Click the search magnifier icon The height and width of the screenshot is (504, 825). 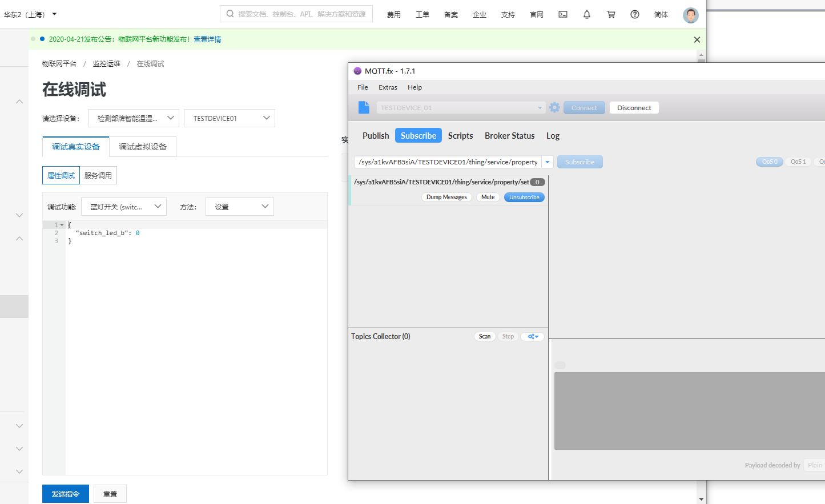click(x=230, y=14)
